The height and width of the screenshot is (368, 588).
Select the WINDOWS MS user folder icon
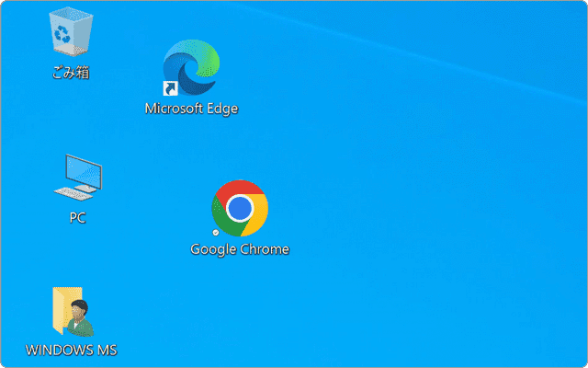click(x=73, y=312)
